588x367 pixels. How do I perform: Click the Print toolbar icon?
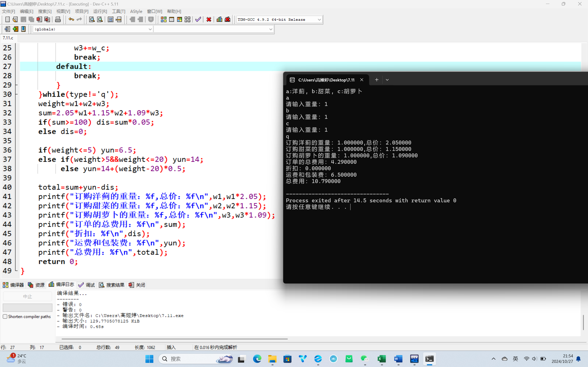[58, 19]
